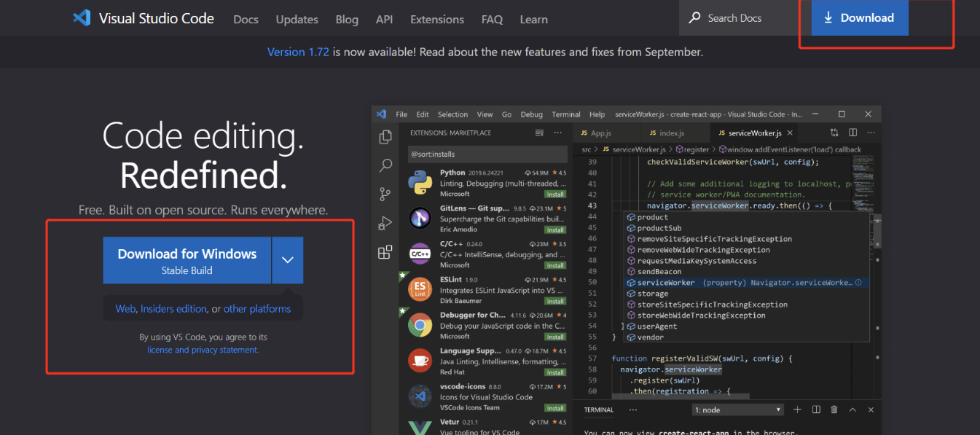This screenshot has width=980, height=435.
Task: Open the Source Control activity bar icon
Action: tap(385, 195)
